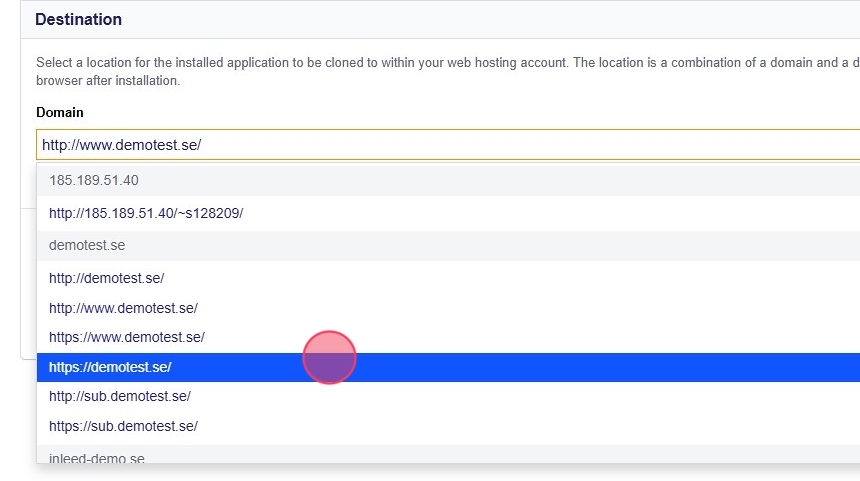The image size is (860, 481).
Task: Click the partially visible inleed-demo.se group header
Action: (97, 458)
